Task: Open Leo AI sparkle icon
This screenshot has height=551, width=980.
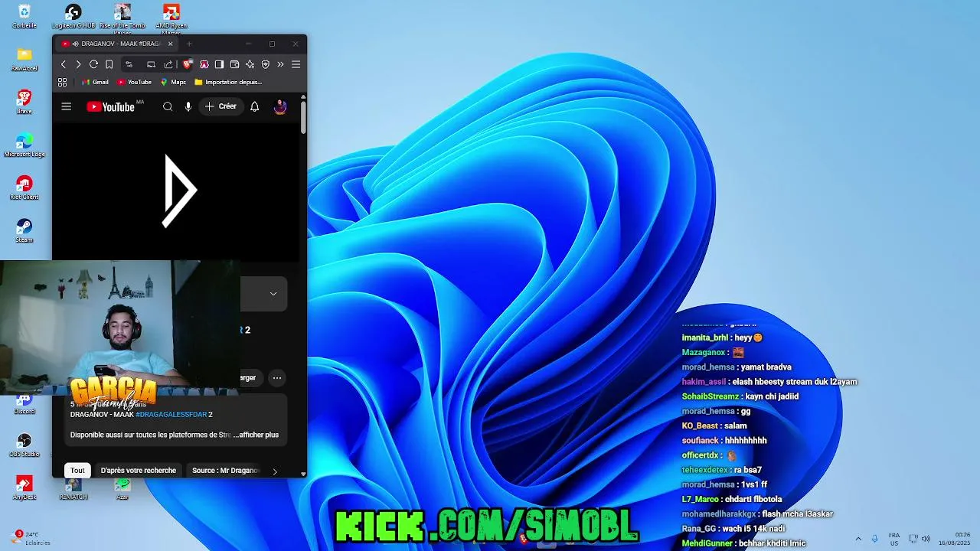Action: (x=250, y=64)
